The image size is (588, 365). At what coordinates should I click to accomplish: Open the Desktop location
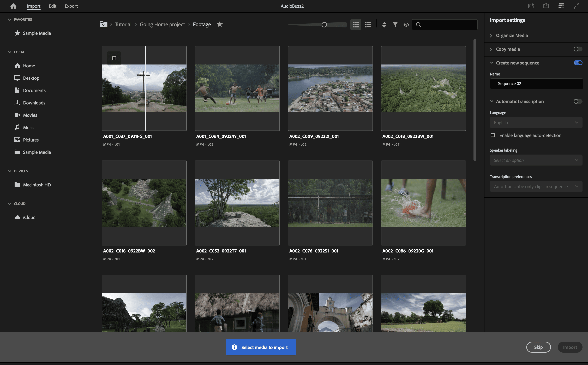coord(27,78)
